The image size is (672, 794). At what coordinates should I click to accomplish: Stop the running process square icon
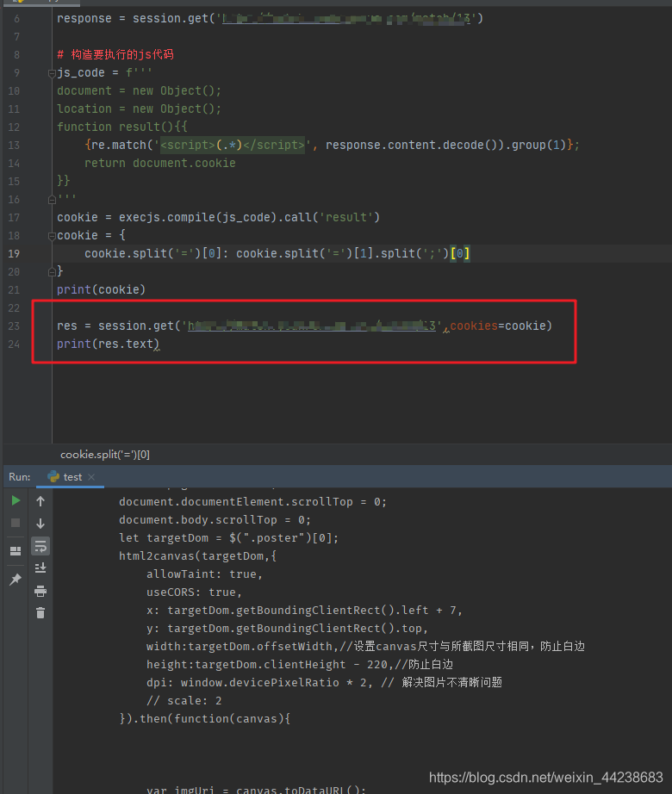point(16,523)
